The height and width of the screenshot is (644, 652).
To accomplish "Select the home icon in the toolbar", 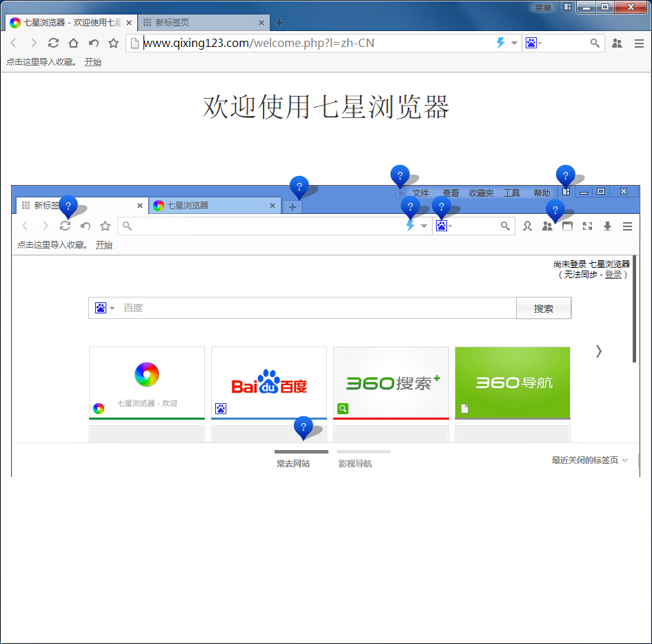I will 72,43.
